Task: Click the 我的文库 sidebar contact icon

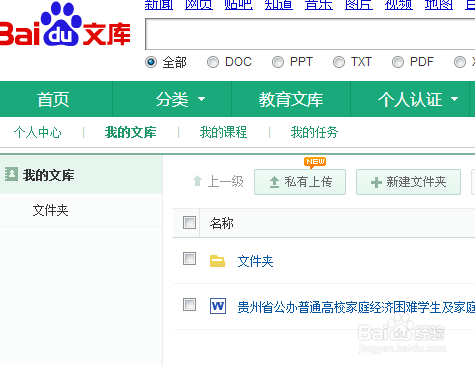Action: click(x=11, y=174)
